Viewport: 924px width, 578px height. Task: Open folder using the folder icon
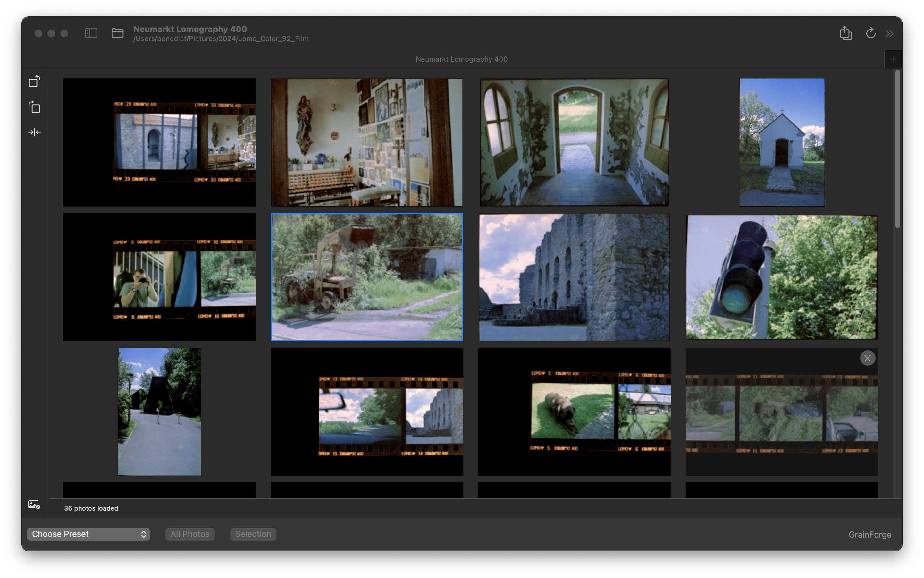coord(117,33)
